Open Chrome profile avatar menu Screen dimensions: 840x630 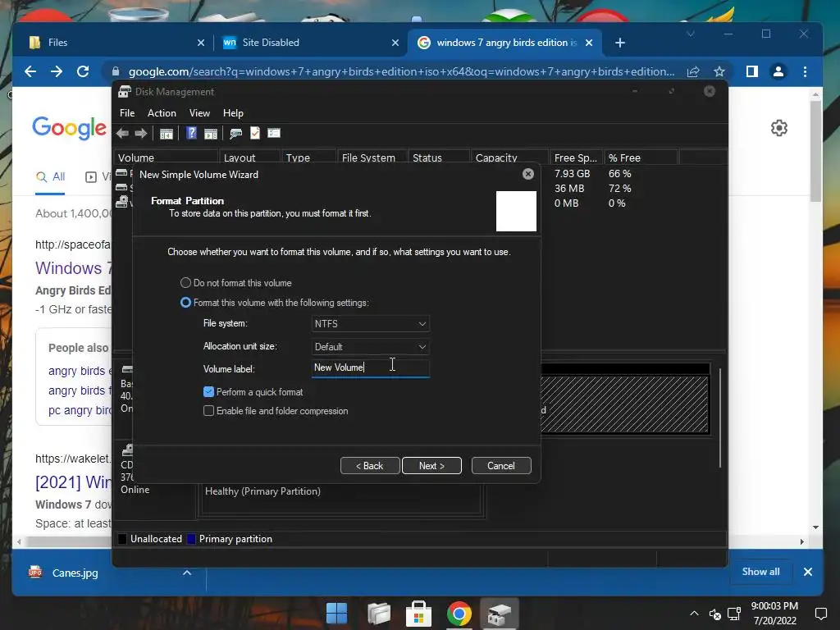778,71
